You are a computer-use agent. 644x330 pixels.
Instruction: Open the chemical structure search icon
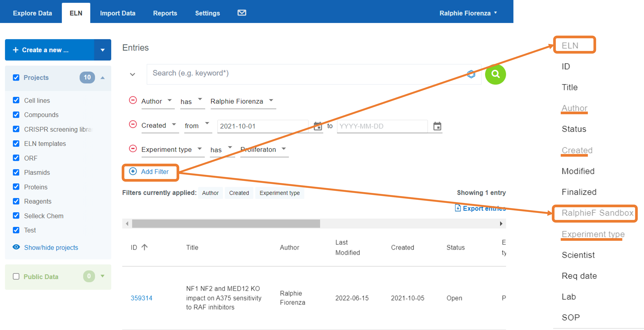coord(471,74)
